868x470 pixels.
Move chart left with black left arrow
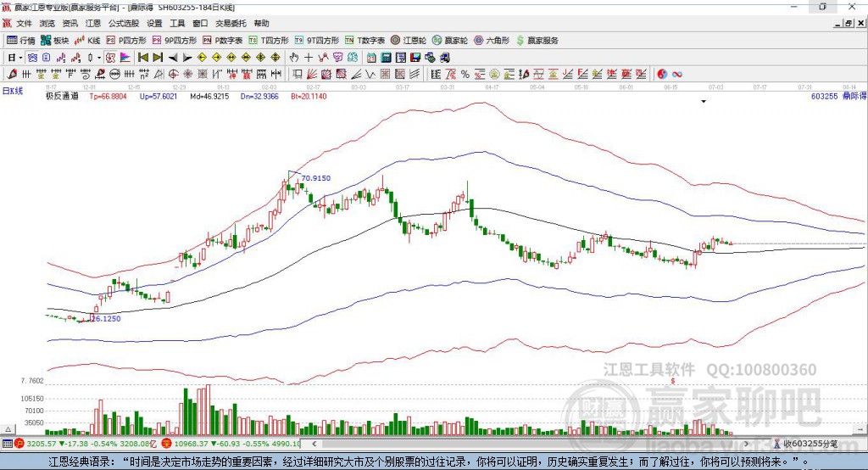pyautogui.click(x=173, y=58)
